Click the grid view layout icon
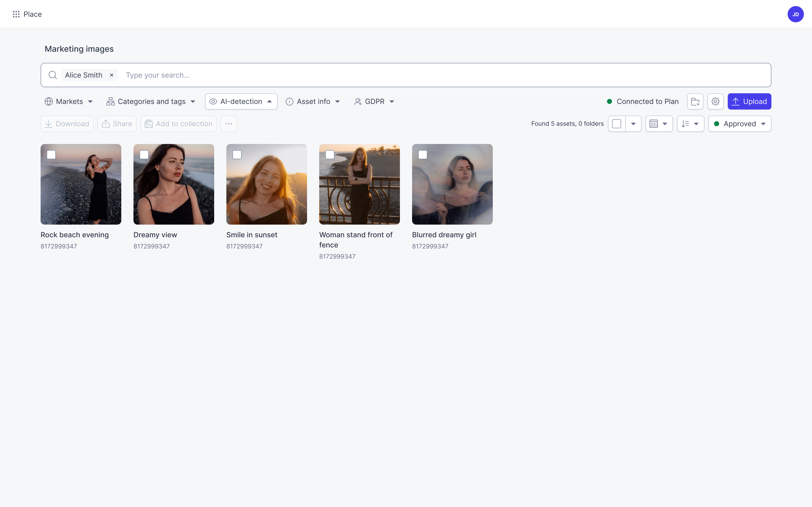This screenshot has height=507, width=812. click(x=654, y=123)
